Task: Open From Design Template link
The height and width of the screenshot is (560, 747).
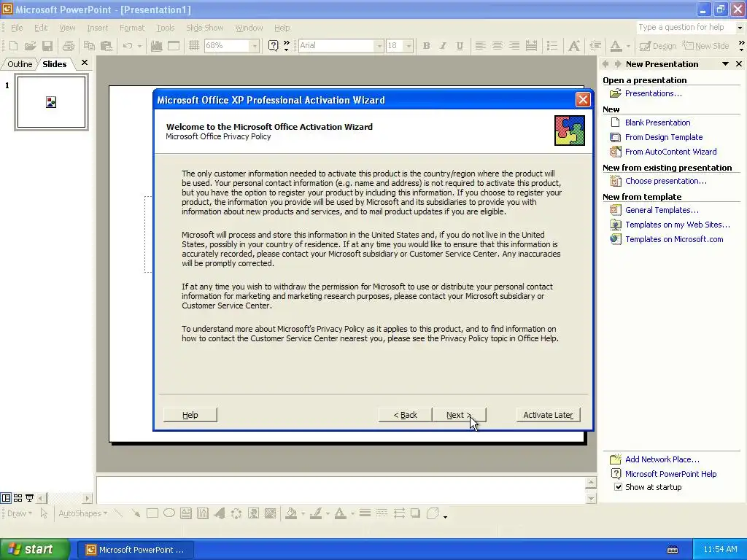Action: (x=664, y=137)
